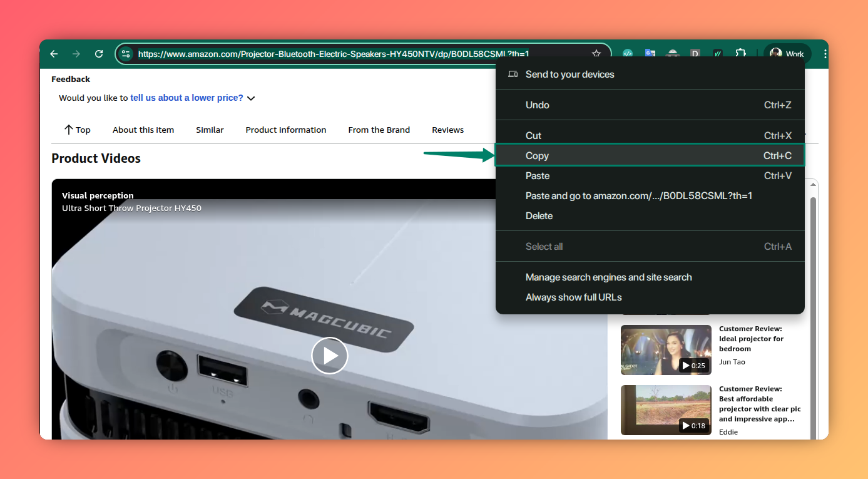
Task: Reload the Amazon page
Action: point(99,54)
